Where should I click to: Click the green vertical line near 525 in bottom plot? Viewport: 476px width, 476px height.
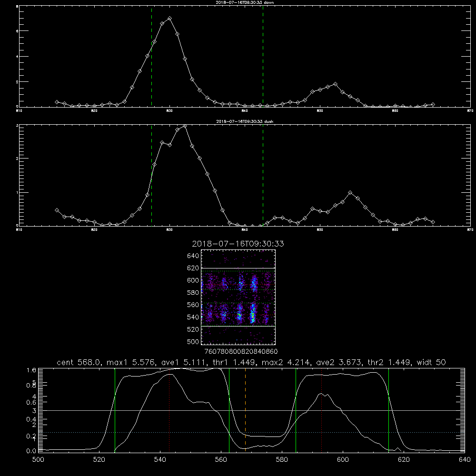[115, 410]
